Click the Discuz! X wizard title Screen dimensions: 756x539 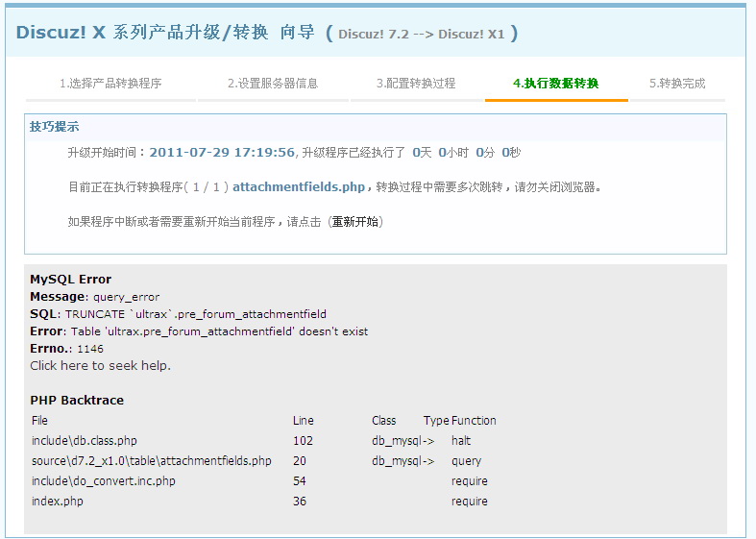(165, 33)
